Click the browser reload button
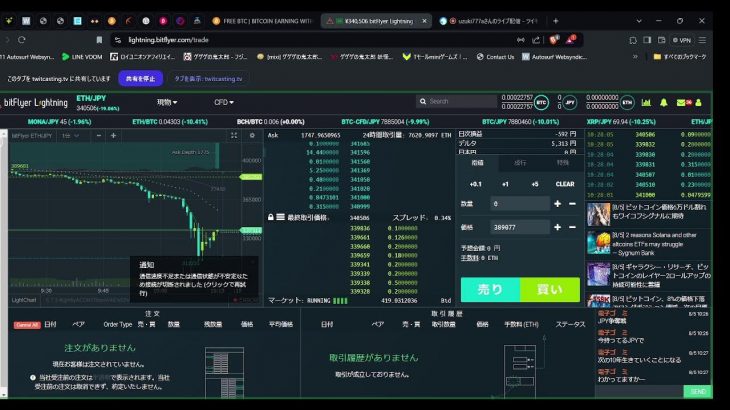This screenshot has width=730, height=410. click(x=21, y=40)
